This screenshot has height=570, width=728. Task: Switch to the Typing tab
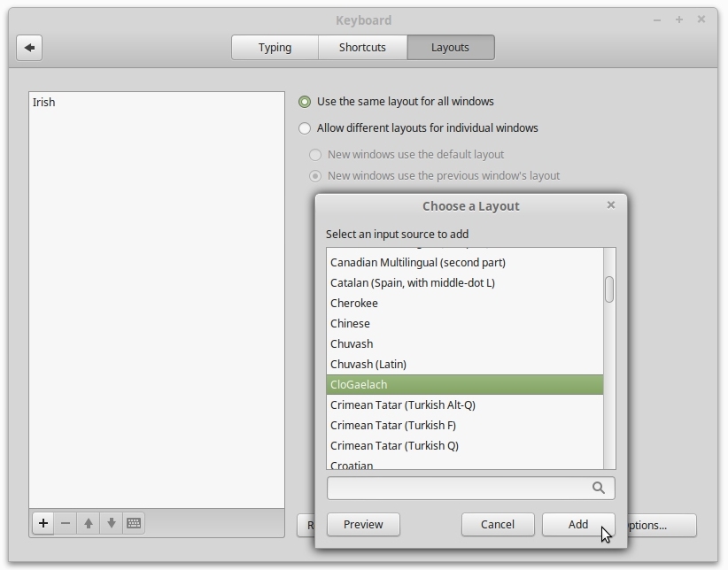pos(275,48)
